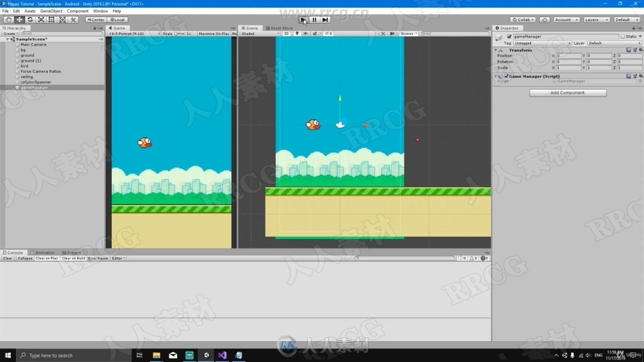This screenshot has height=362, width=644.
Task: Select columnSpawner in Hierarchy
Action: (36, 82)
